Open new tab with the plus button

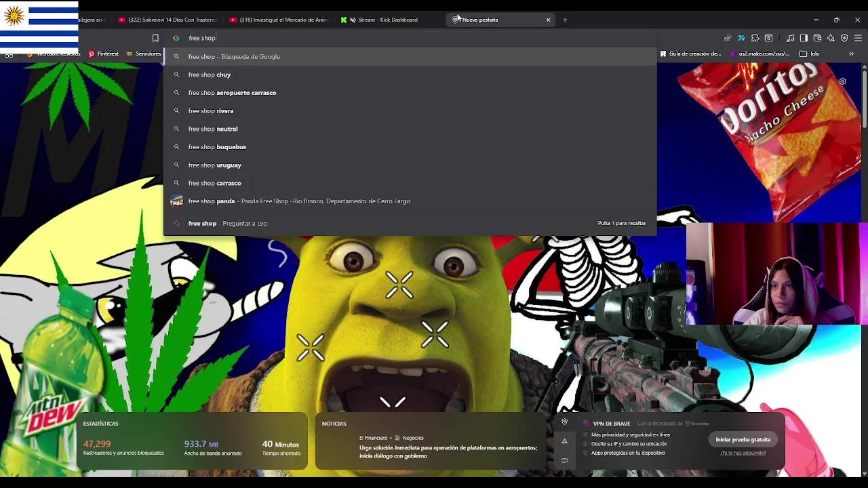click(565, 20)
